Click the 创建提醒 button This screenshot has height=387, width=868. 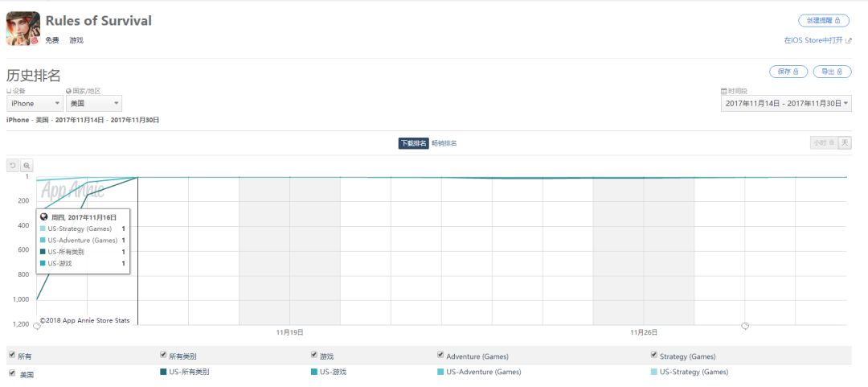tap(824, 20)
